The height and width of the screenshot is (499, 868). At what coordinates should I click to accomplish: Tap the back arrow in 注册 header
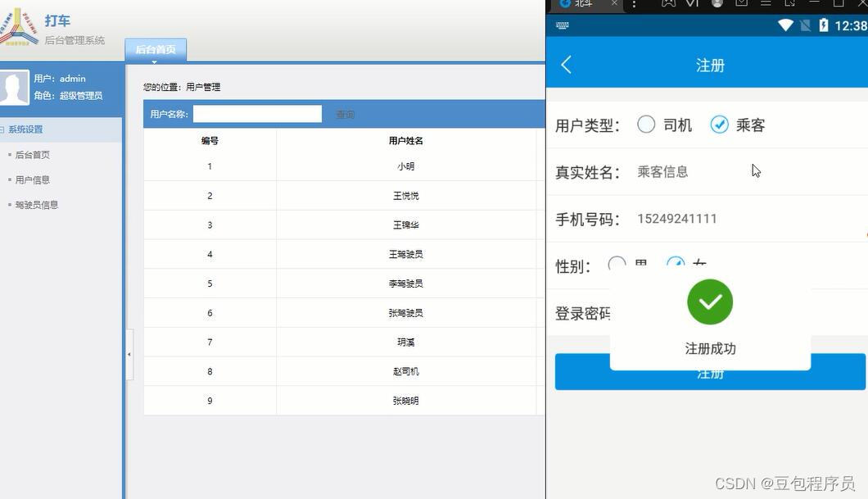[566, 65]
